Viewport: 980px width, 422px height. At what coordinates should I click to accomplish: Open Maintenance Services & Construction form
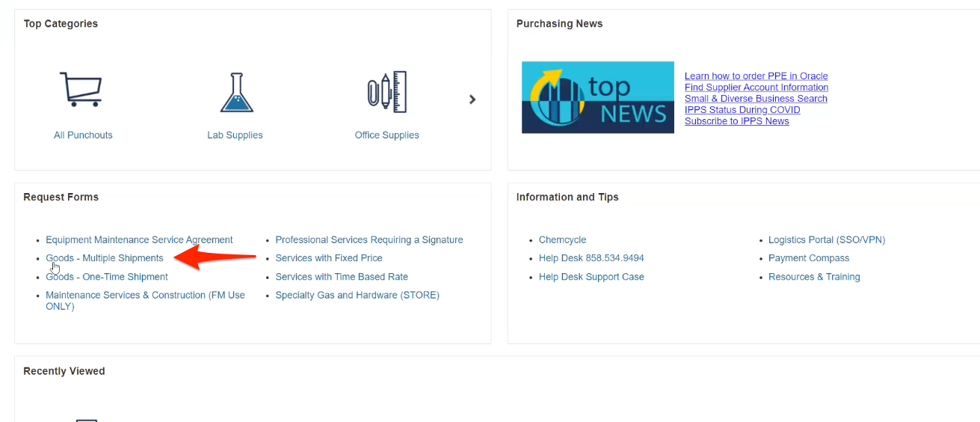pyautogui.click(x=145, y=301)
